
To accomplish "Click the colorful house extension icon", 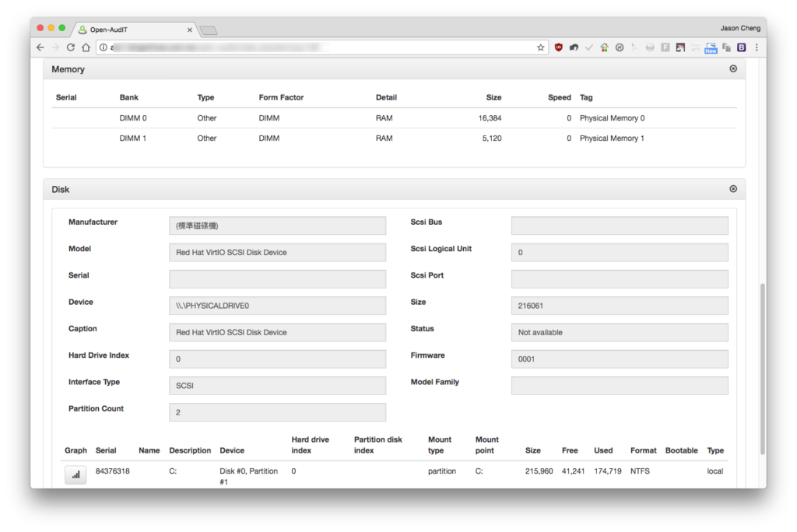I will click(x=604, y=47).
